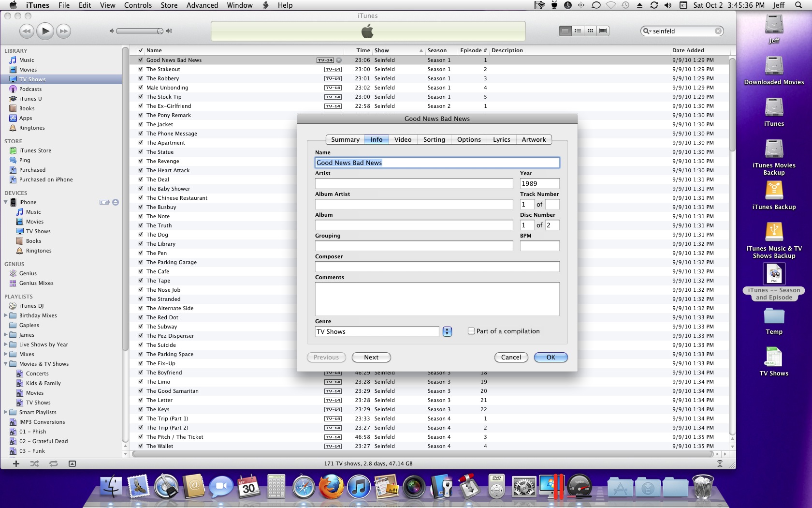Open the Controls menu

[138, 5]
